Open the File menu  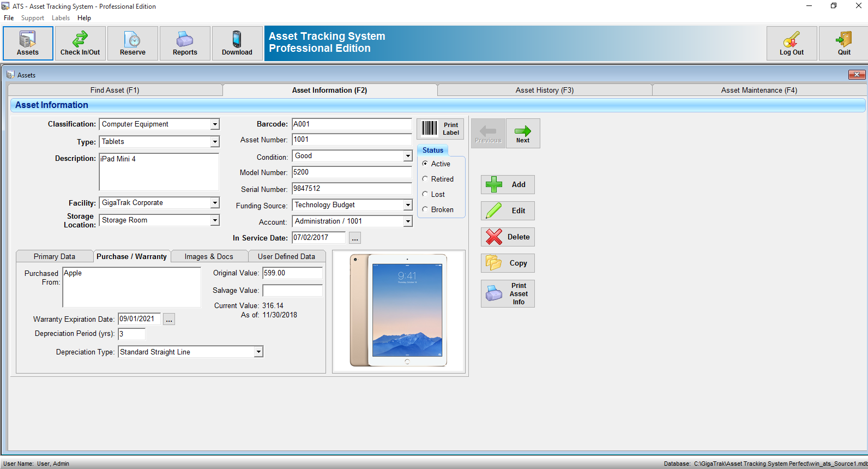tap(9, 18)
